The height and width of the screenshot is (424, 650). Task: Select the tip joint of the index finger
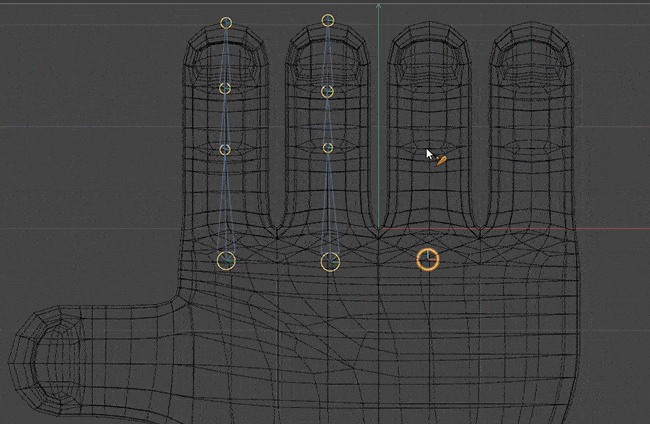coord(226,23)
